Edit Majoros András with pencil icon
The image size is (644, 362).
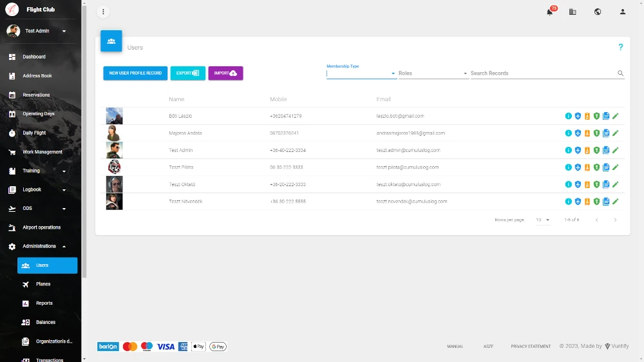click(x=615, y=133)
